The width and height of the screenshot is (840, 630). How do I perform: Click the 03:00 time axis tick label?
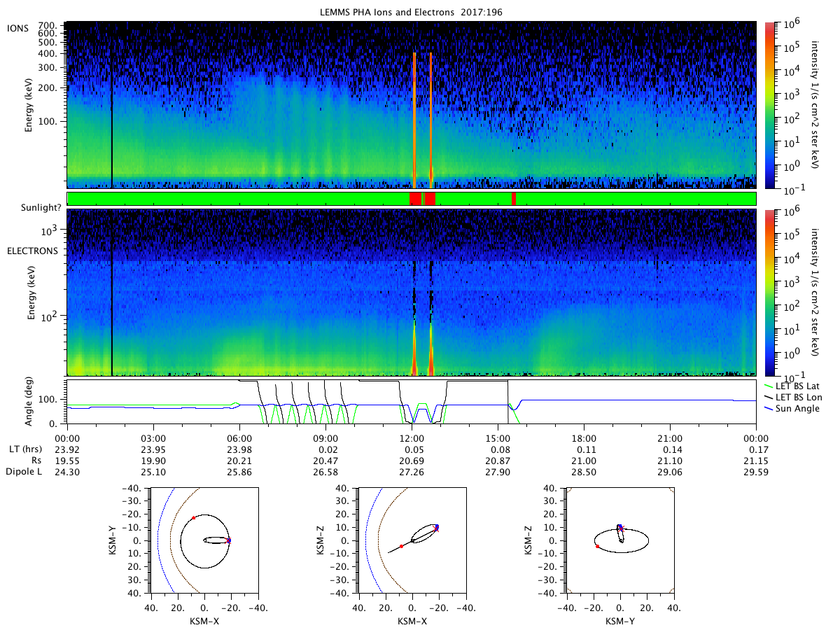153,437
